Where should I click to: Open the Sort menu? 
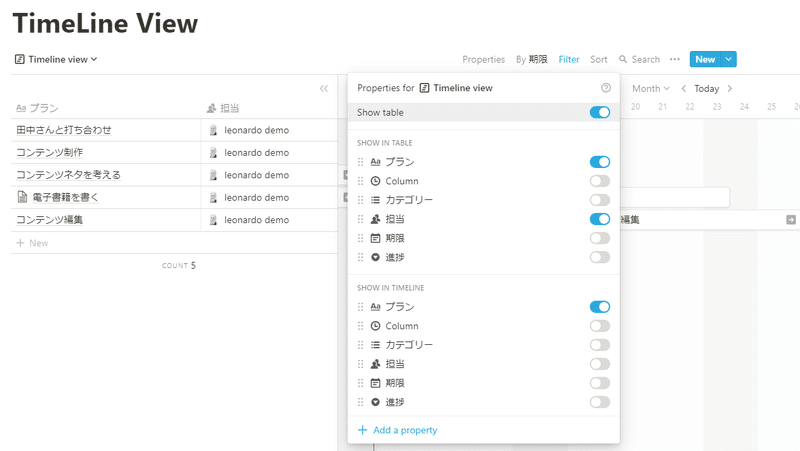[598, 59]
